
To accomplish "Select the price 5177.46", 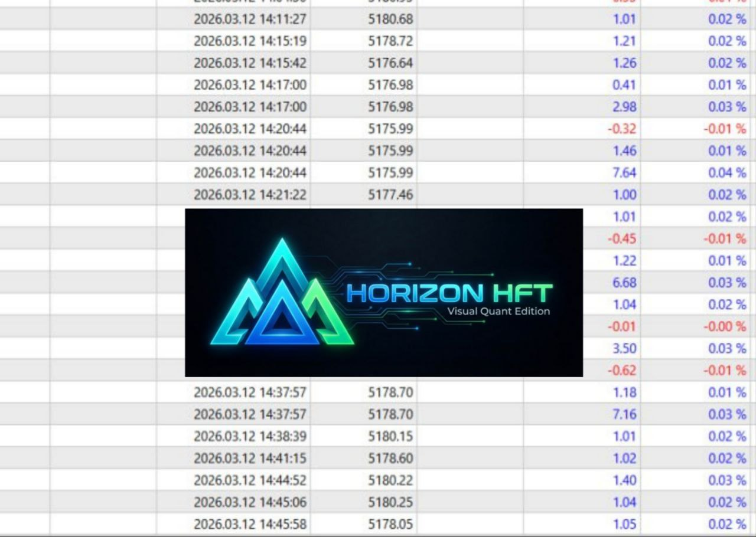I will click(x=390, y=194).
